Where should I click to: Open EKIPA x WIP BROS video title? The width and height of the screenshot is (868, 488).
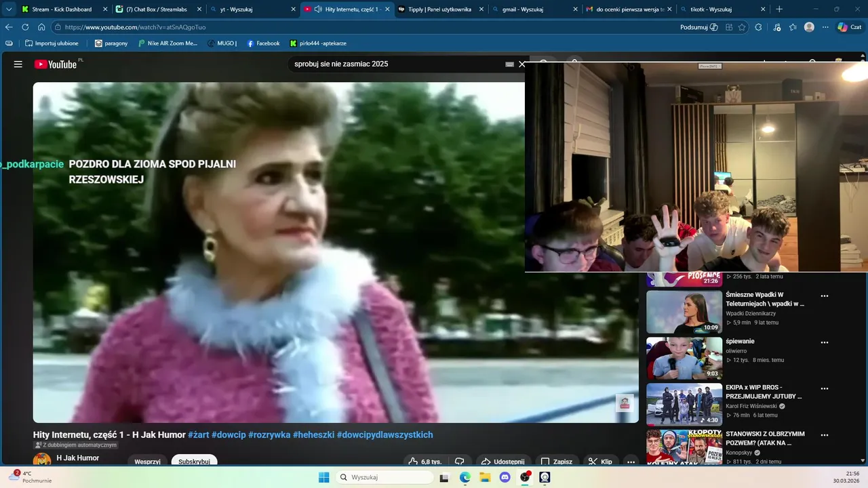pos(764,392)
